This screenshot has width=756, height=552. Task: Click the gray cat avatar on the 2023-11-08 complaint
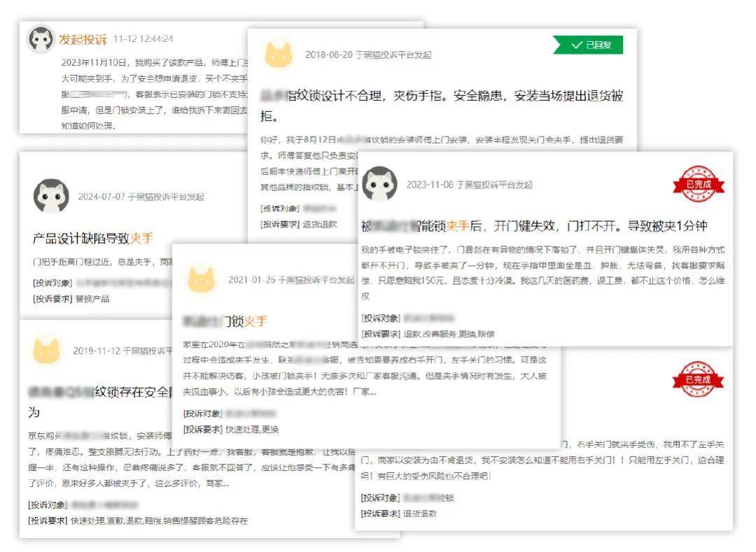click(x=379, y=183)
